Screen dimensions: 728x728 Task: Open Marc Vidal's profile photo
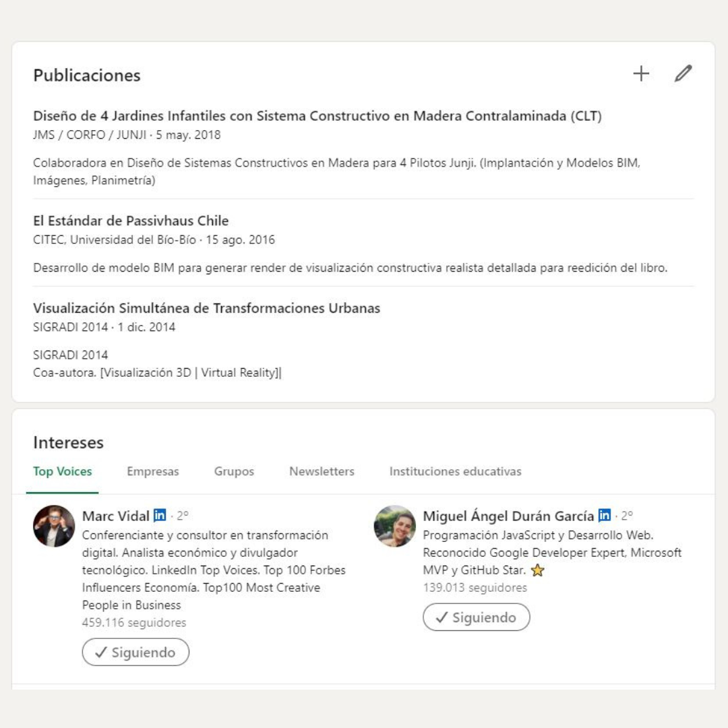(54, 526)
